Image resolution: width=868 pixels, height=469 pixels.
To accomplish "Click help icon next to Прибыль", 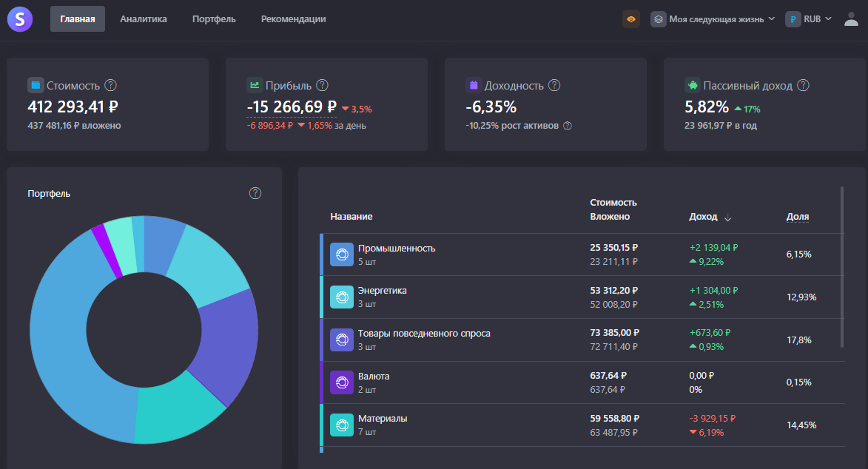I will point(322,85).
